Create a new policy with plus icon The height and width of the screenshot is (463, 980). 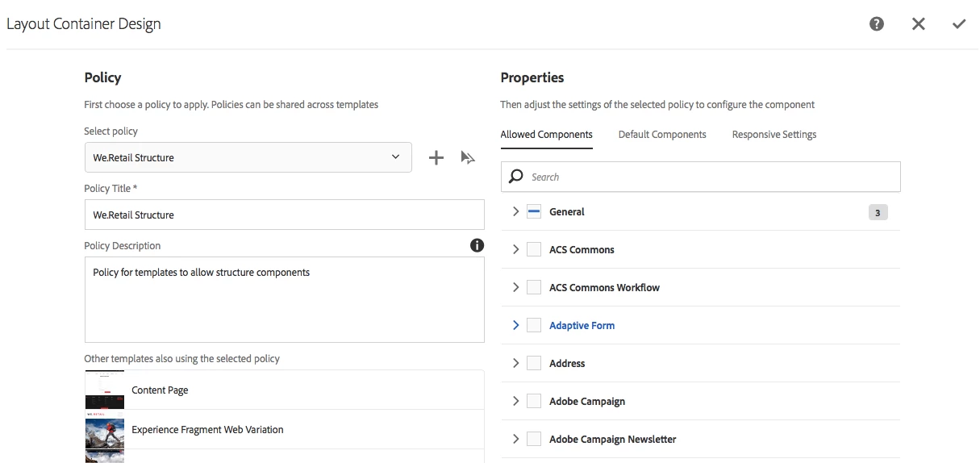(436, 158)
